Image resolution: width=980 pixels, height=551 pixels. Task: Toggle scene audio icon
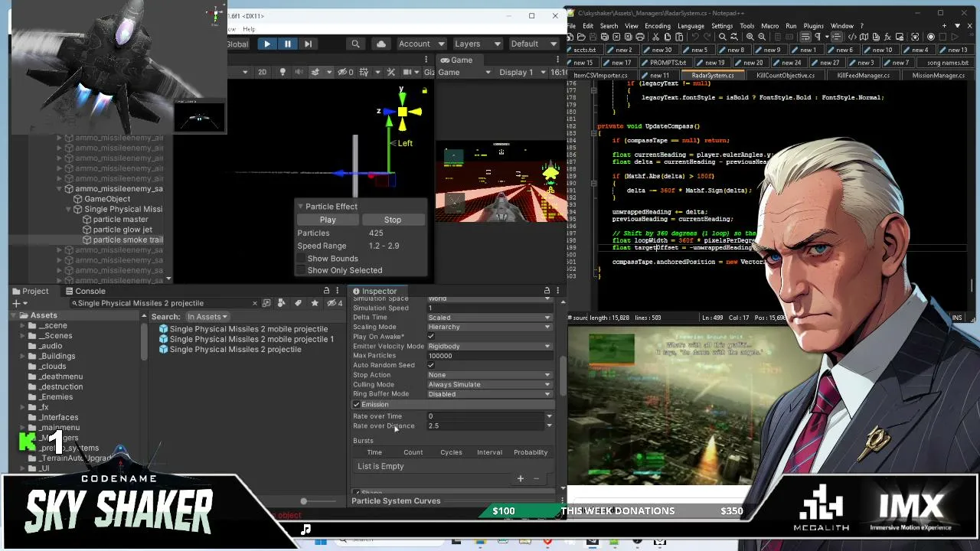(x=299, y=72)
